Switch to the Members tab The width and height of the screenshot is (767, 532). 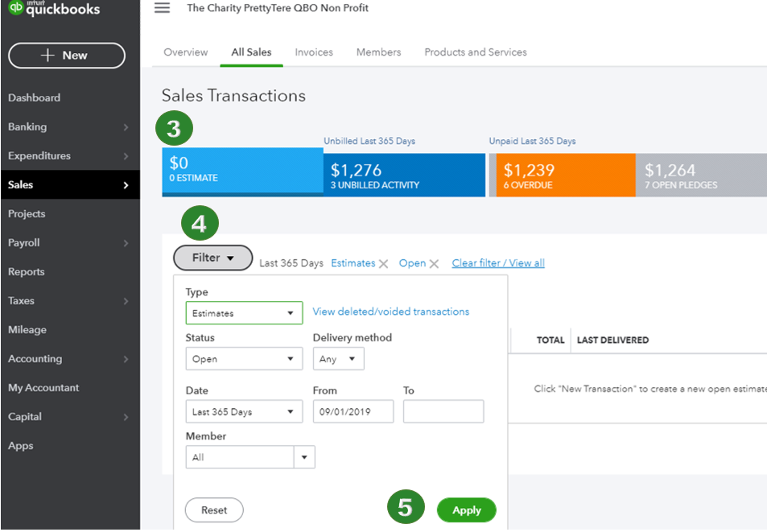tap(378, 52)
